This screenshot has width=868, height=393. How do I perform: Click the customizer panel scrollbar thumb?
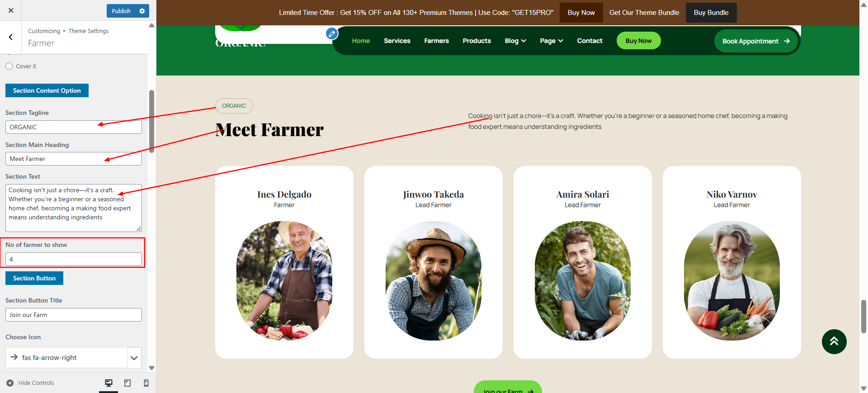point(151,121)
